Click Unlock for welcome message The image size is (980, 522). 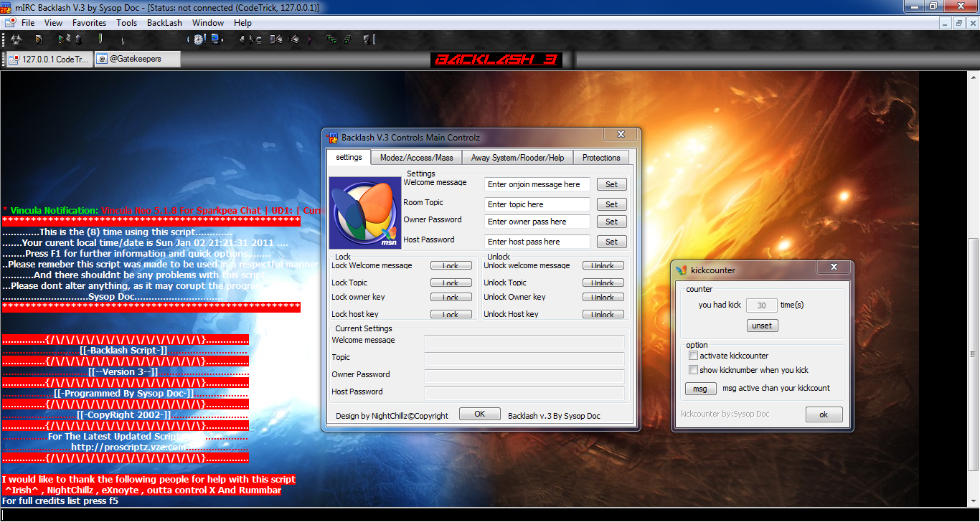[603, 265]
